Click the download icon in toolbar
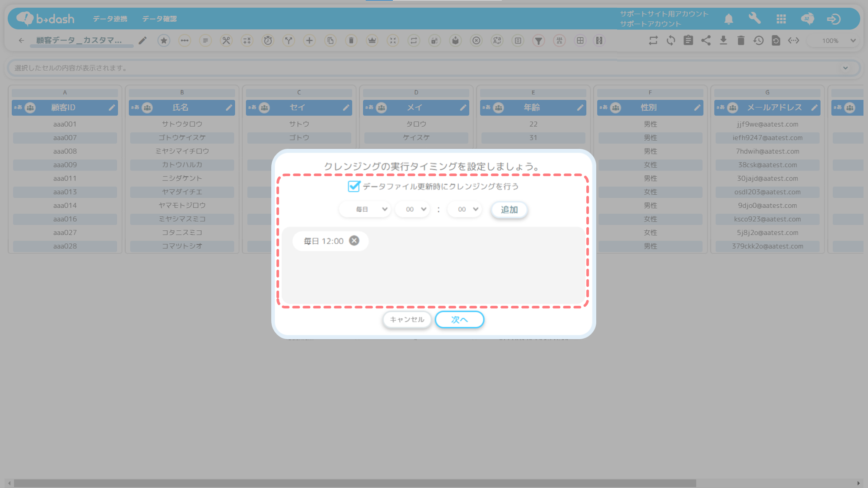 click(x=723, y=40)
